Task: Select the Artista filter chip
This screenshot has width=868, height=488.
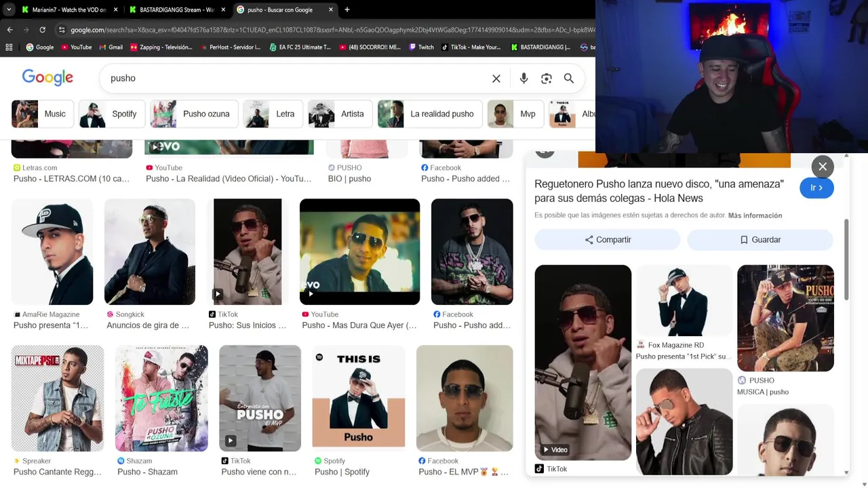Action: point(340,114)
